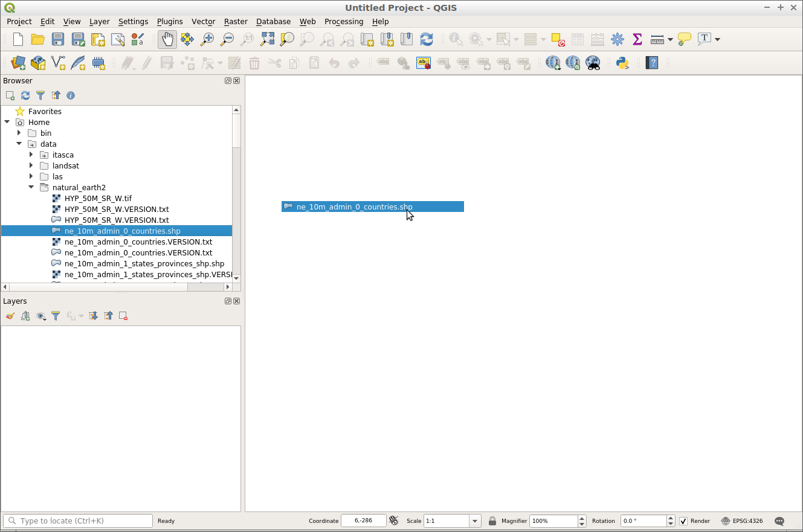Click the Type to locate search field
803x532 pixels.
[78, 521]
